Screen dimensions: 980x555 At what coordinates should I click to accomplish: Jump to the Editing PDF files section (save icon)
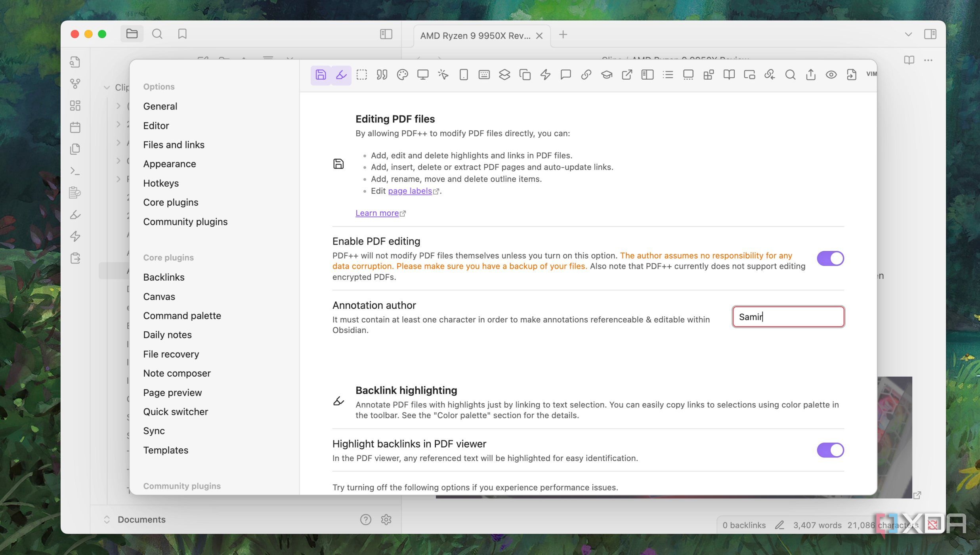point(321,75)
